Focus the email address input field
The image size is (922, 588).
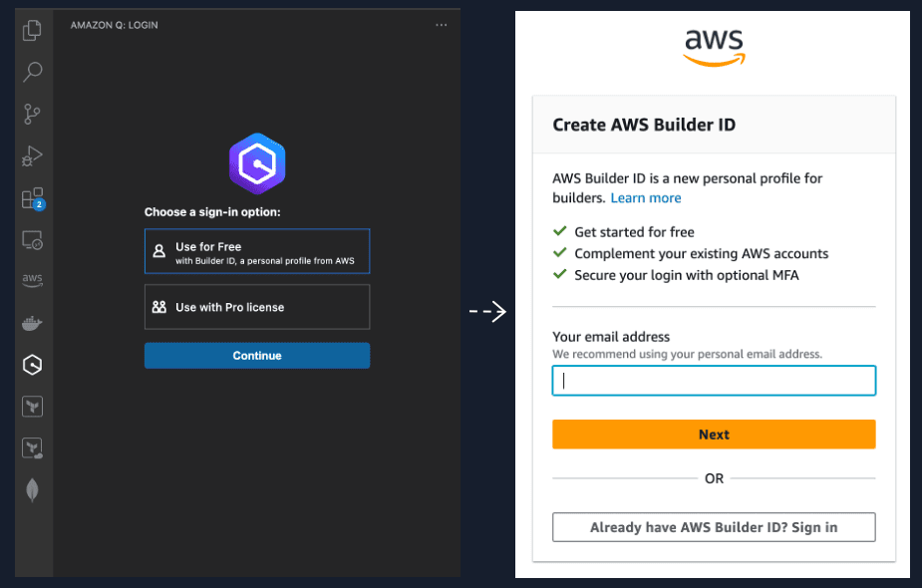pyautogui.click(x=714, y=381)
